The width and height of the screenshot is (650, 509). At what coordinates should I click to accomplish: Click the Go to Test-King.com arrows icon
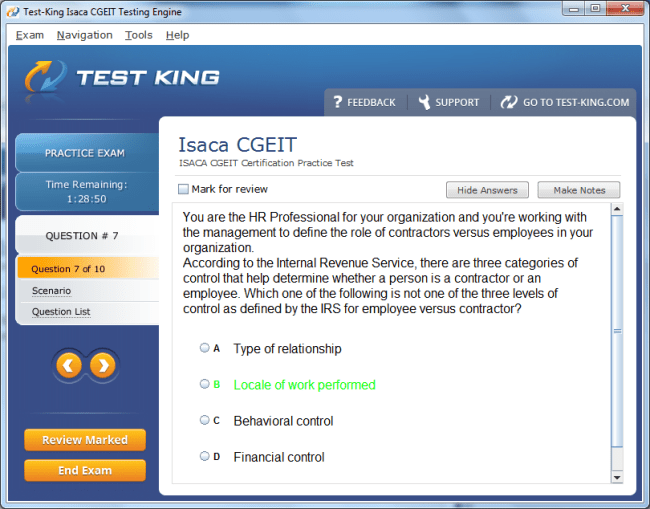(x=509, y=102)
